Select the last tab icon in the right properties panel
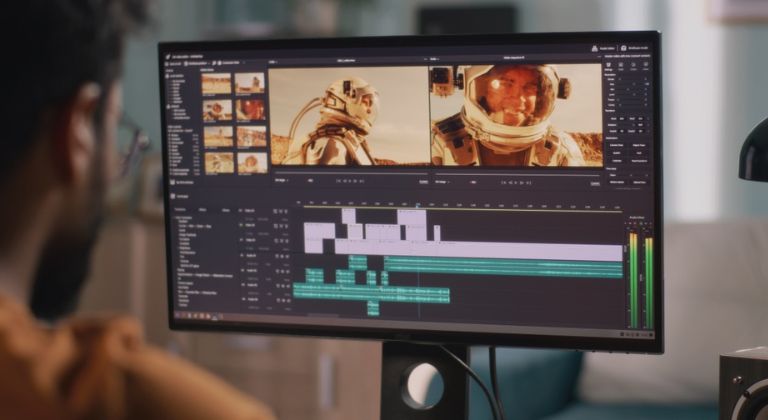This screenshot has height=420, width=768. pyautogui.click(x=646, y=64)
